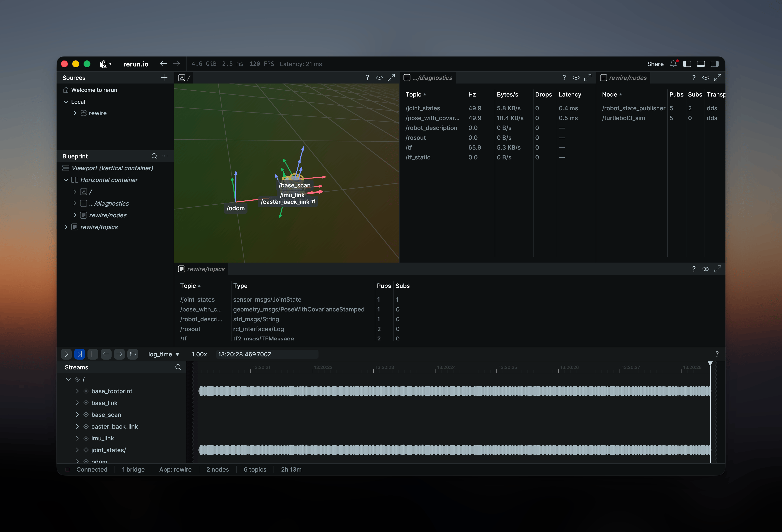Sort diagnostics table by Topic column
Screen dimensions: 782x532
[416, 95]
